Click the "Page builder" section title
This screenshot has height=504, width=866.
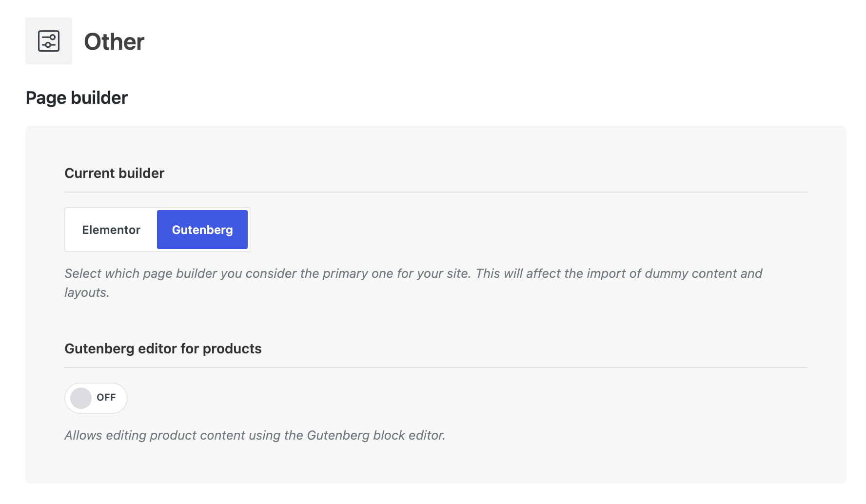pyautogui.click(x=77, y=97)
